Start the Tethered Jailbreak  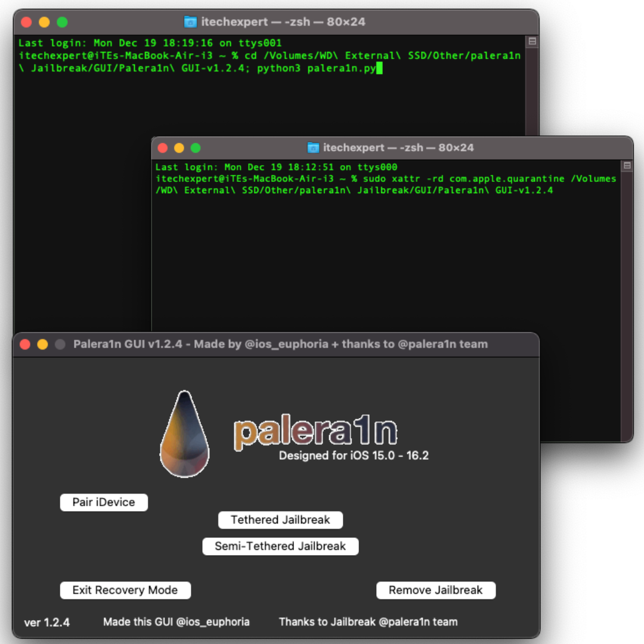coord(280,520)
